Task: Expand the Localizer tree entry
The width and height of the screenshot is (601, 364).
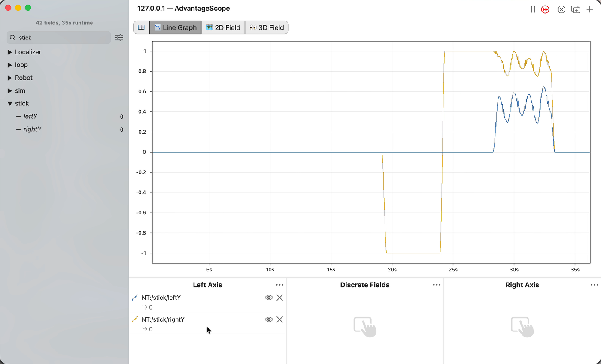Action: [10, 52]
